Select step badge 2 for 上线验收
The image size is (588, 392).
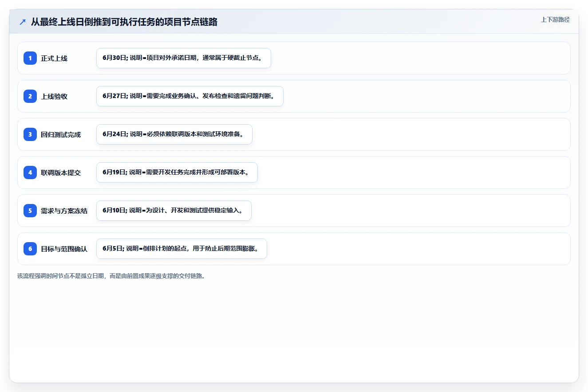point(30,96)
